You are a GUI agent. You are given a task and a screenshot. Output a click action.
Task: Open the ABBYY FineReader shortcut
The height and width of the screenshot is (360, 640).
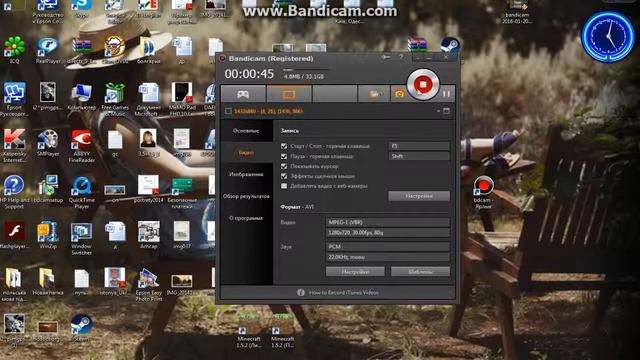82,146
